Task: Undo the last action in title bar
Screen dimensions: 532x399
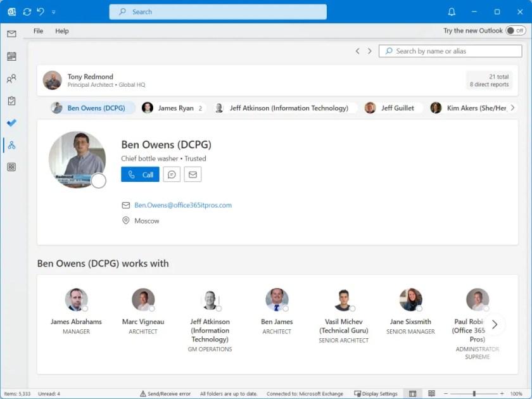Action: (41, 12)
